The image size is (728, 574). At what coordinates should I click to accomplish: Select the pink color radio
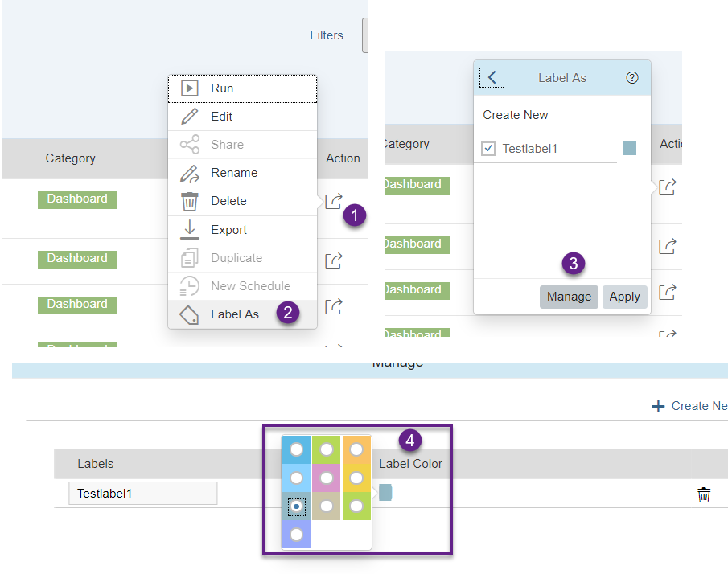(x=327, y=478)
